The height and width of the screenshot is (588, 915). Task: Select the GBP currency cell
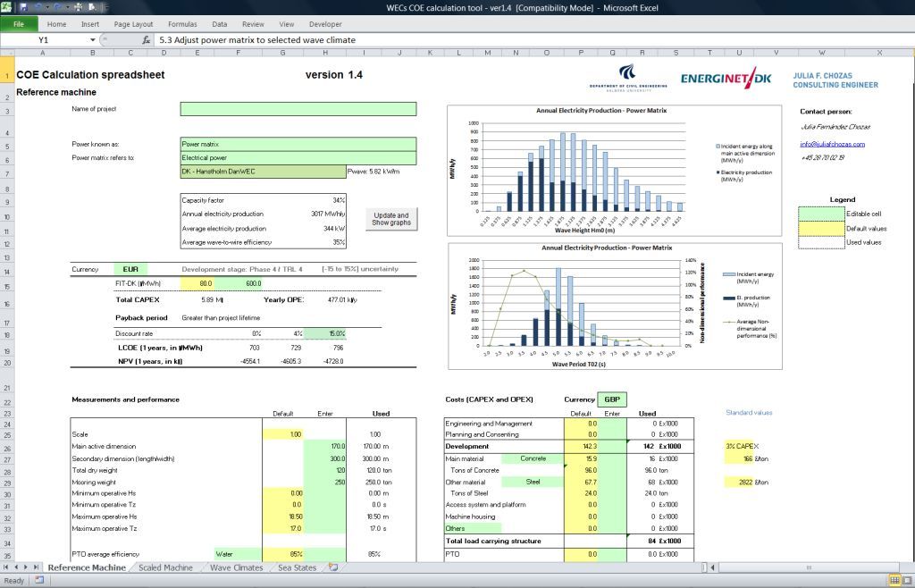coord(611,399)
